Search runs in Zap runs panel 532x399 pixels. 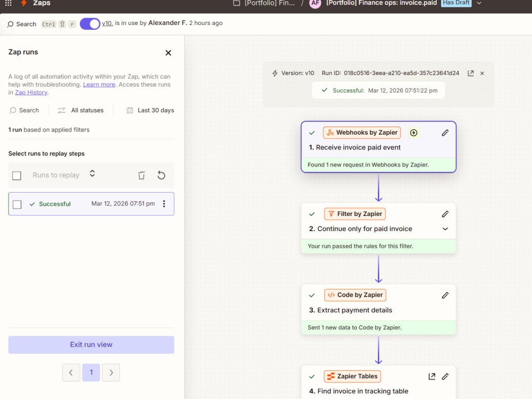pos(24,110)
